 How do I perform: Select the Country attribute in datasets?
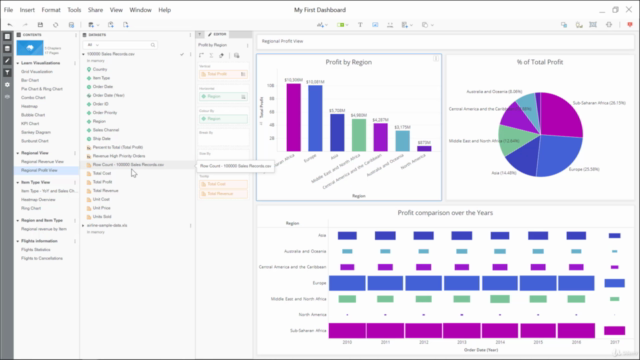point(100,69)
